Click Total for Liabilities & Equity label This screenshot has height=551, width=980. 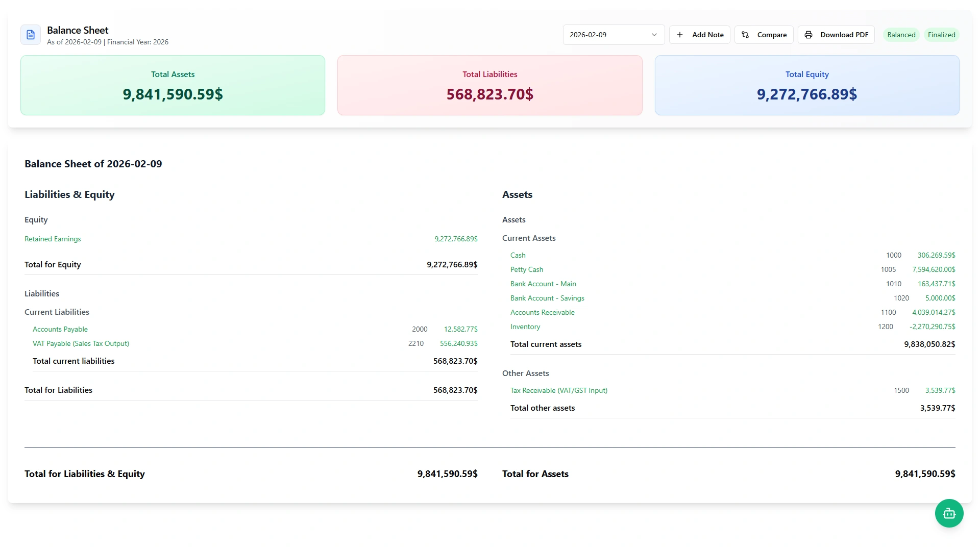[85, 473]
